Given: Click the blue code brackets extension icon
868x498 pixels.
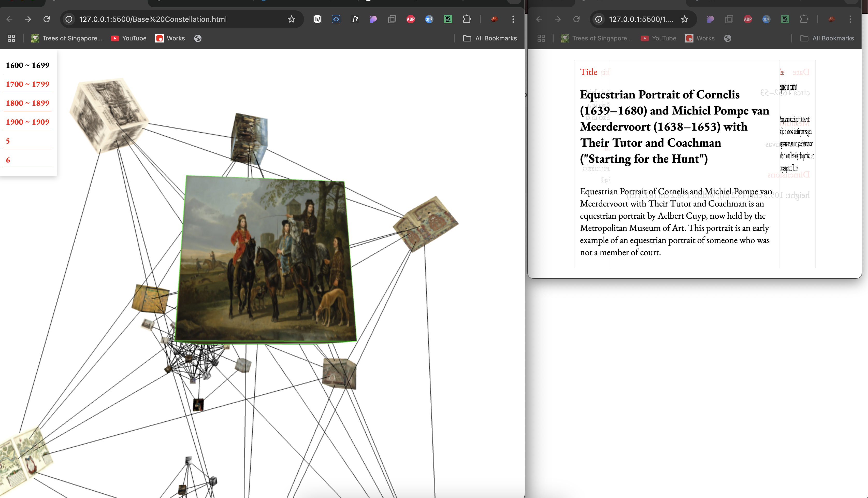Looking at the screenshot, I should pyautogui.click(x=336, y=19).
